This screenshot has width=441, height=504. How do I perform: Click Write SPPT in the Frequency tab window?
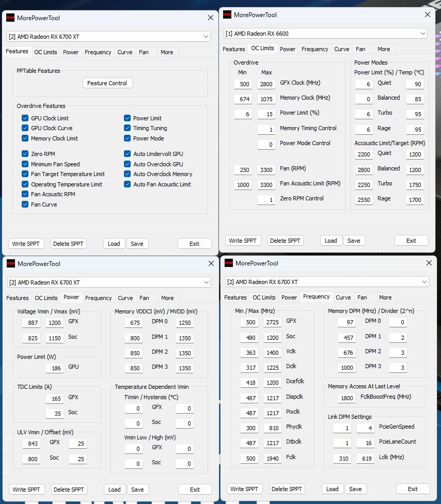[244, 489]
